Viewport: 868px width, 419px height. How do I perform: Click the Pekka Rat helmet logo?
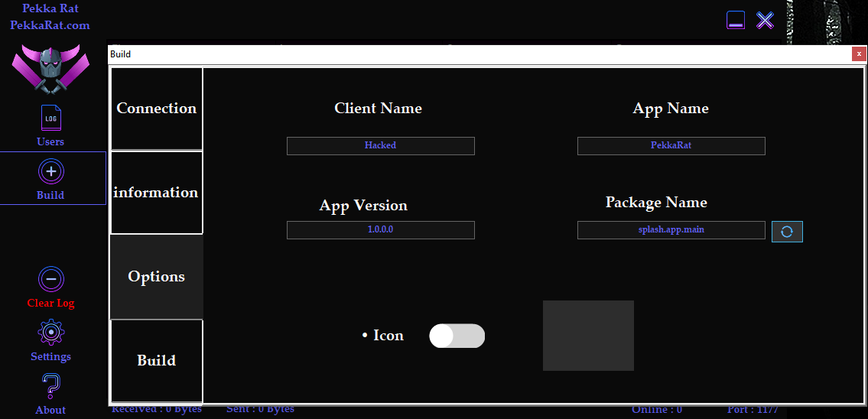point(50,69)
